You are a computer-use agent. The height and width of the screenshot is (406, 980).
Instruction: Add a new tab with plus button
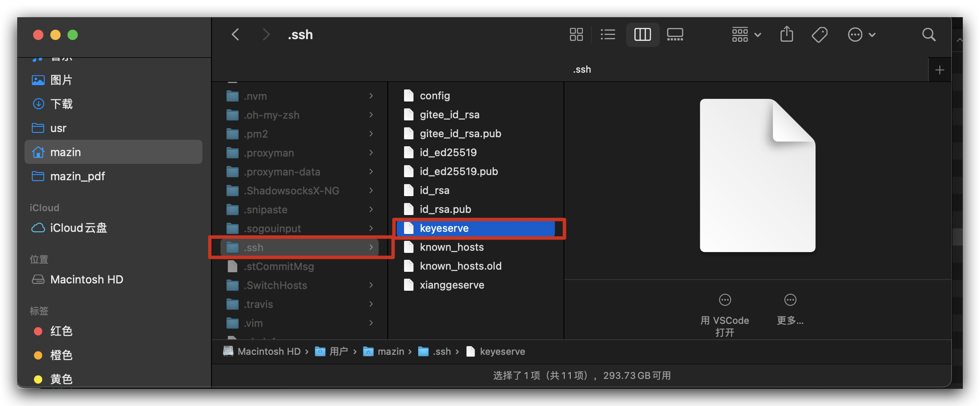(940, 70)
